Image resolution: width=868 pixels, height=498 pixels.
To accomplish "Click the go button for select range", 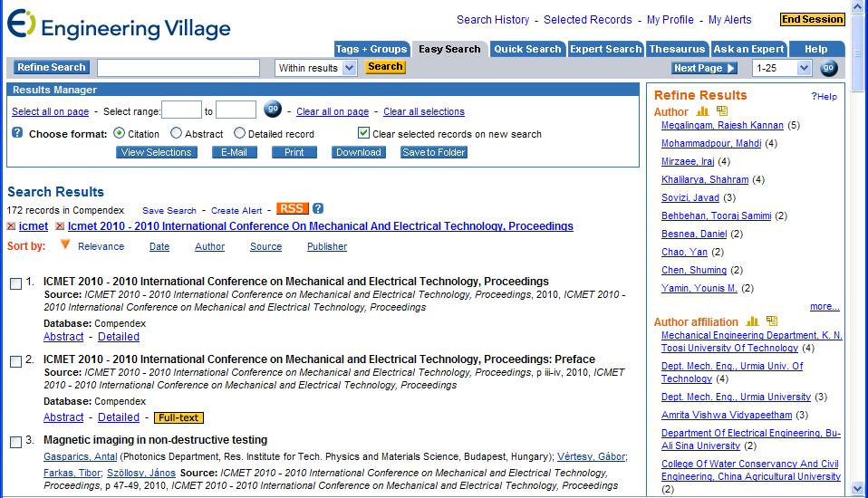I will [273, 109].
